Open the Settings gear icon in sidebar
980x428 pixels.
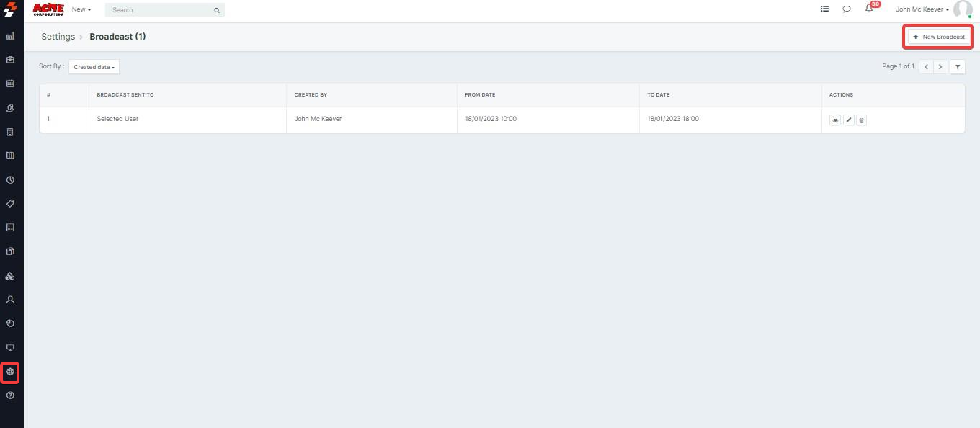click(x=10, y=372)
